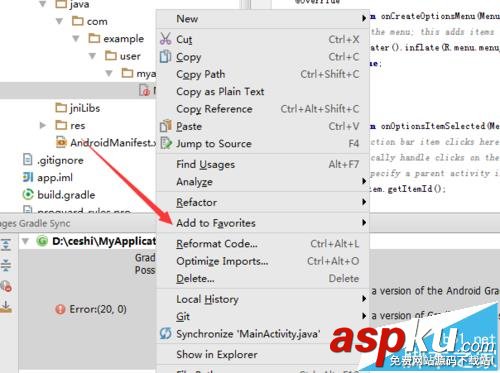Select Copy Path menu entry
The width and height of the screenshot is (500, 373).
click(x=263, y=74)
